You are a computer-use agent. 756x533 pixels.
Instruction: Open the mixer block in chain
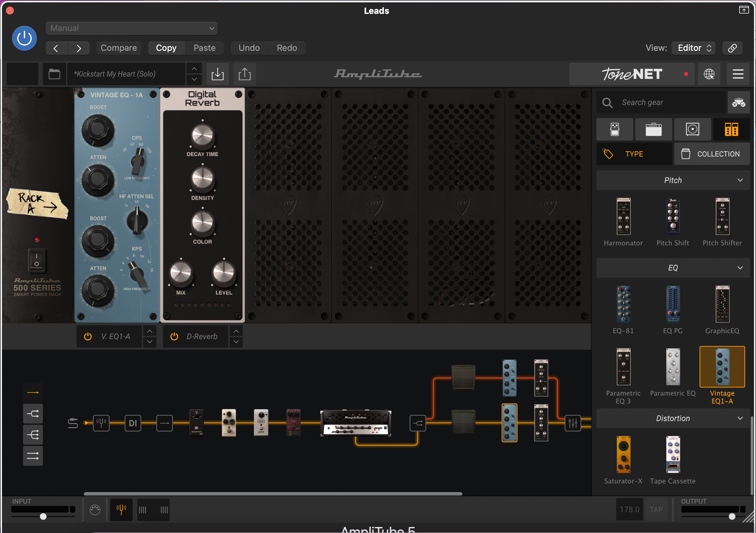573,423
